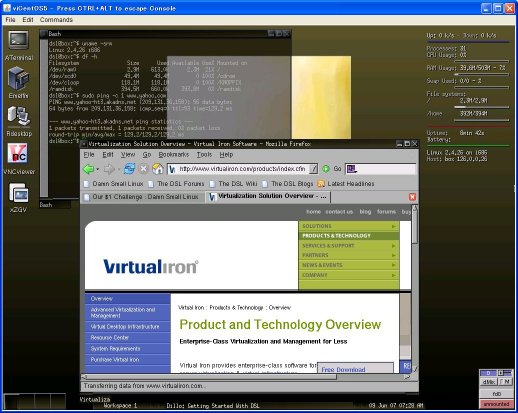Close the current Firefox tab with red X
This screenshot has width=518, height=413.
tap(412, 197)
